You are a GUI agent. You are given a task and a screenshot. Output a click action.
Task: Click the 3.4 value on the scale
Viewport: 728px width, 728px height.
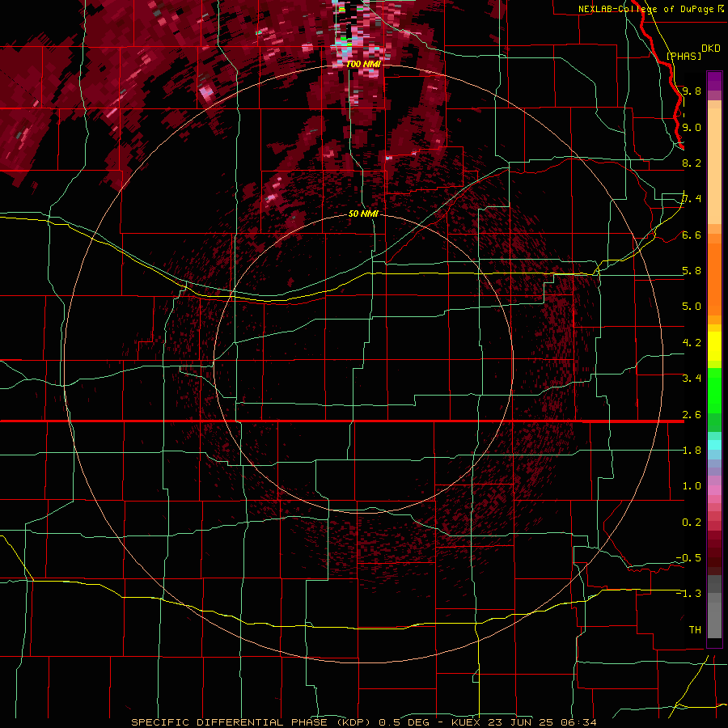click(692, 379)
